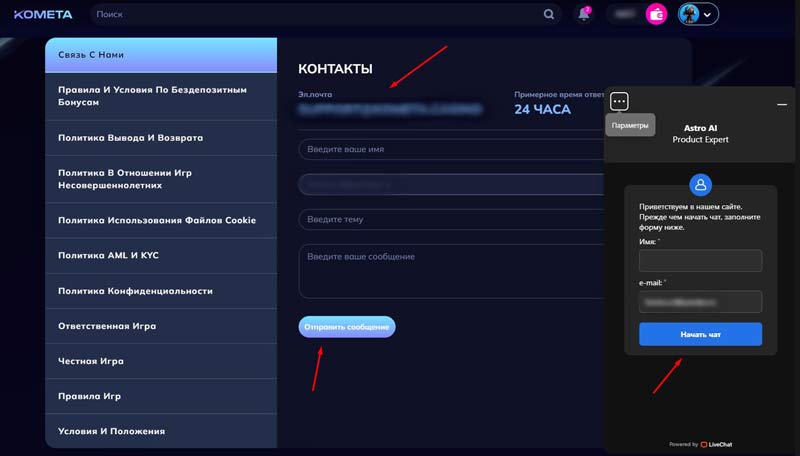Screen dimensions: 800x456
Task: Open chat options three-dots menu
Action: [619, 101]
